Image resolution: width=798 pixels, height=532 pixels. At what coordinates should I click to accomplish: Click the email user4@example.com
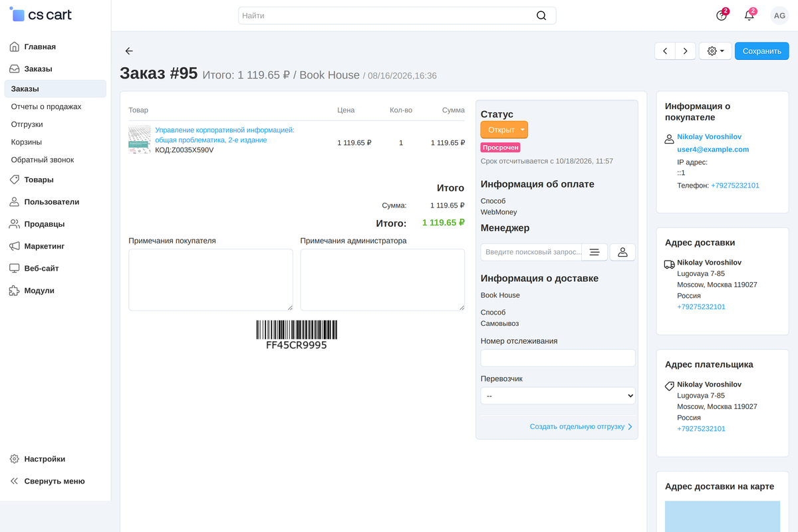713,150
